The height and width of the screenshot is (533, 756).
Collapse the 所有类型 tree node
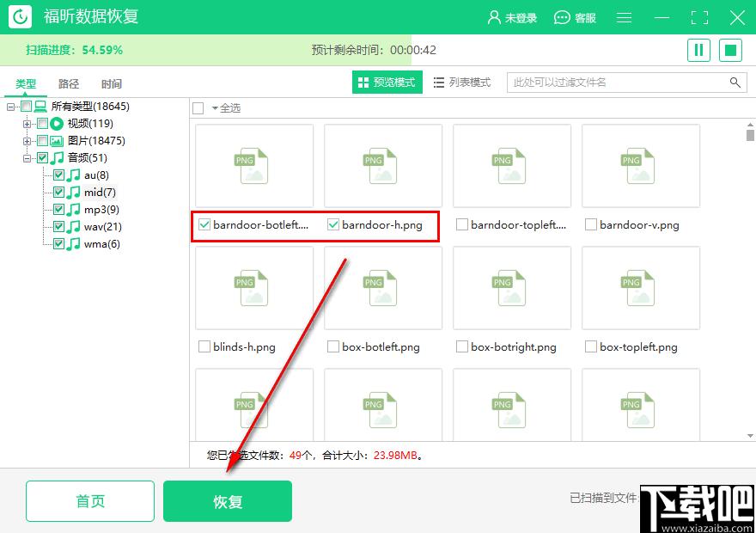click(10, 107)
